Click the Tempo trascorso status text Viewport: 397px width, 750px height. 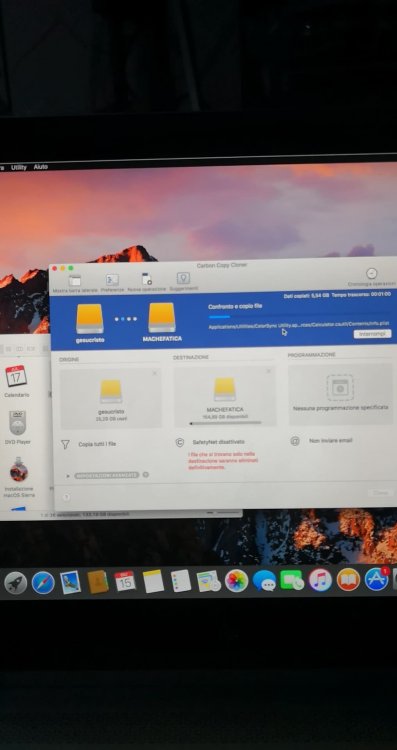point(361,295)
